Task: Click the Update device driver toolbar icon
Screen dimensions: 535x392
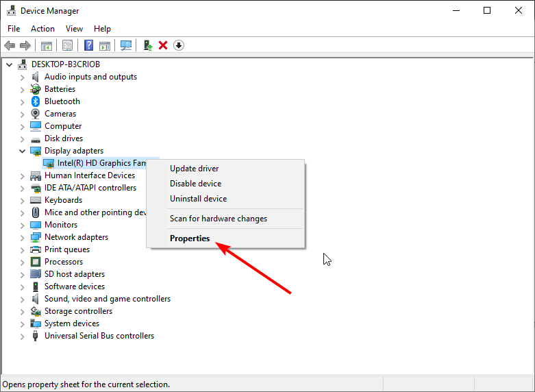Action: (x=148, y=45)
